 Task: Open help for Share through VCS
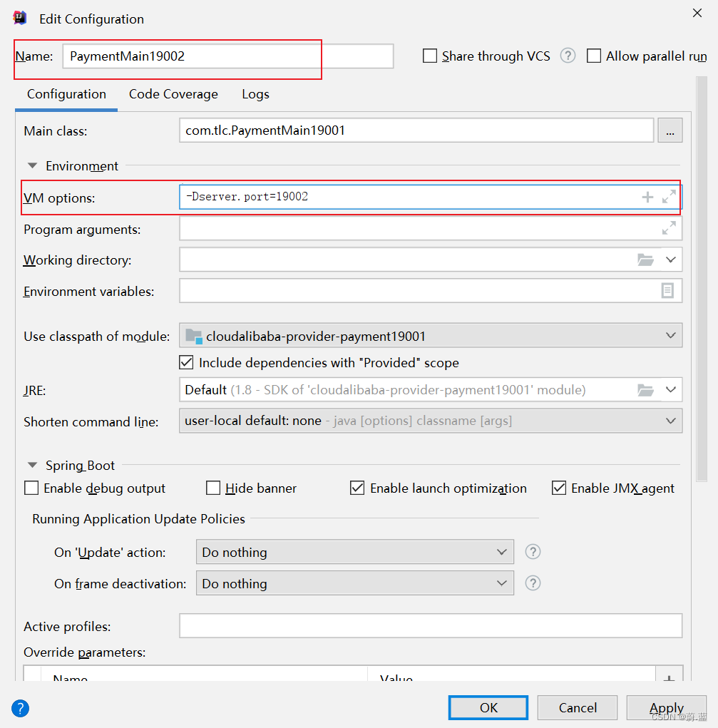point(568,56)
